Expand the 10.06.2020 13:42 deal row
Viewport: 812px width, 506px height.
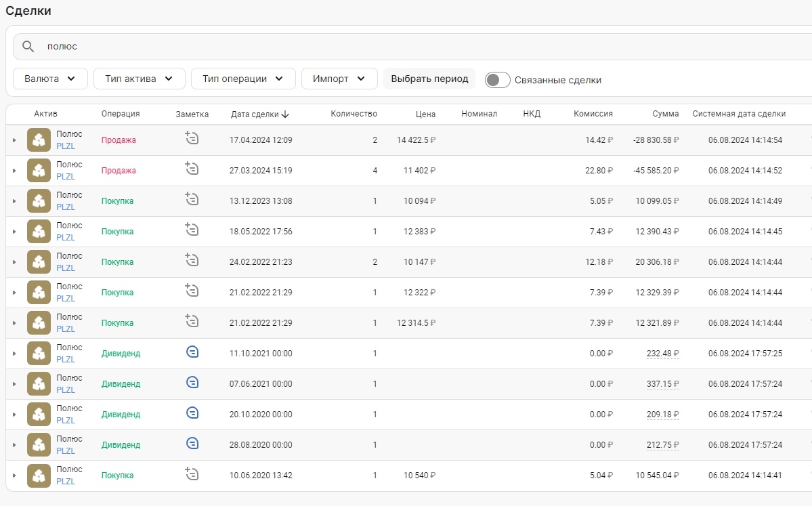point(14,476)
